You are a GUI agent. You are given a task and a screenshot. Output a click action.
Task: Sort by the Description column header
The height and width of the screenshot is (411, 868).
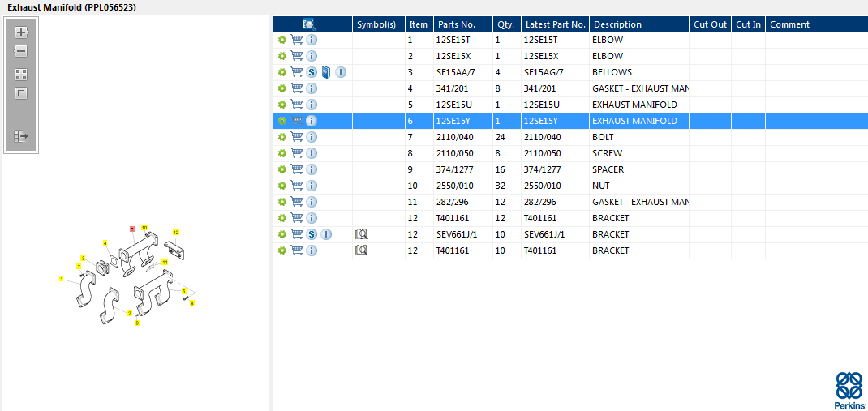[639, 24]
